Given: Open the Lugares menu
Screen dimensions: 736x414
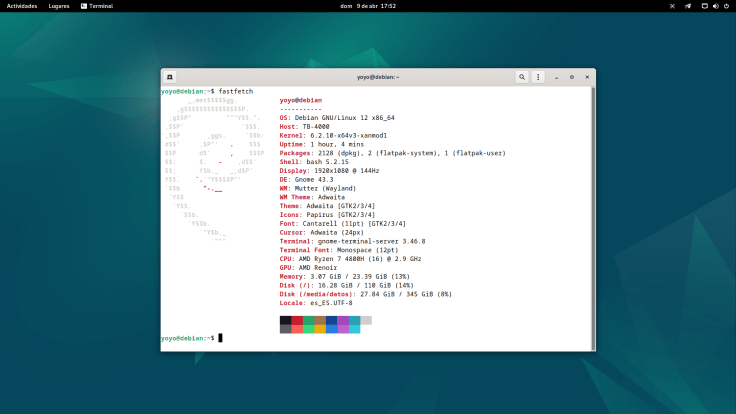Looking at the screenshot, I should [x=58, y=5].
